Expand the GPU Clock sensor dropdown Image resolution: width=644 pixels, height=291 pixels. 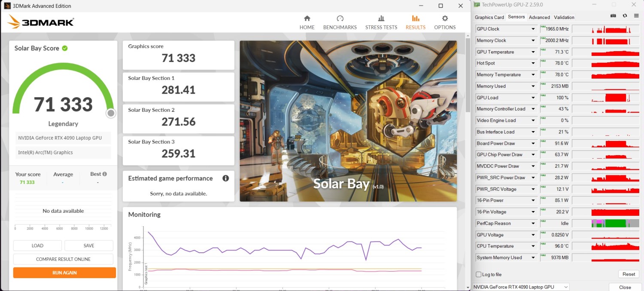click(533, 29)
